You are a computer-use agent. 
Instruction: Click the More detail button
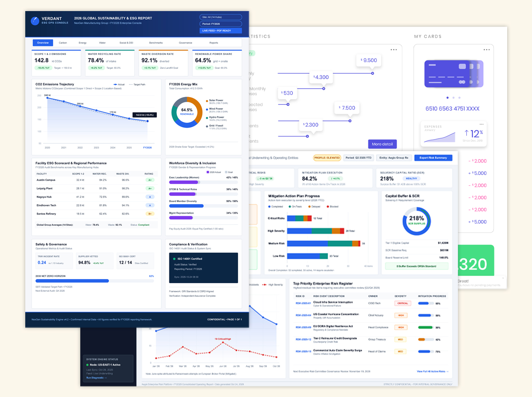coord(383,144)
